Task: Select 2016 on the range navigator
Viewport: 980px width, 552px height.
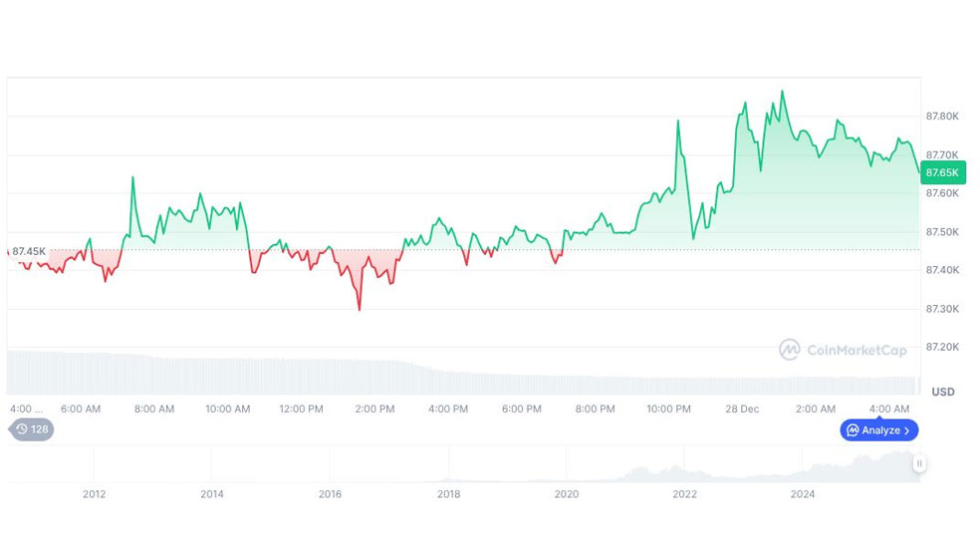Action: point(330,493)
